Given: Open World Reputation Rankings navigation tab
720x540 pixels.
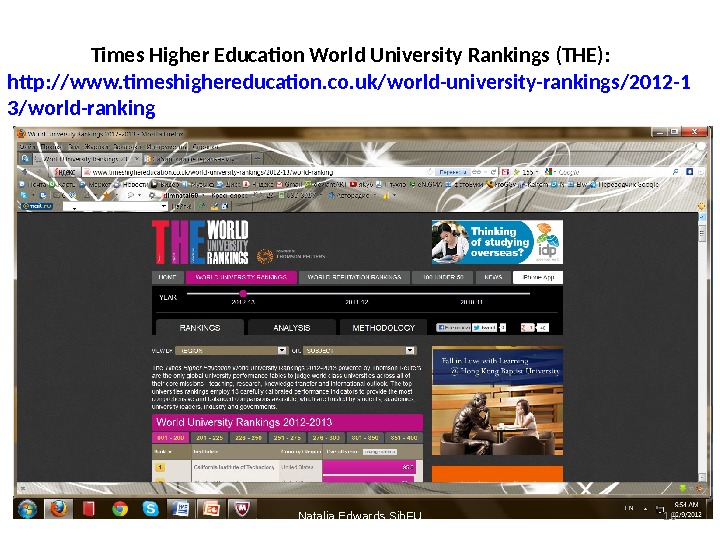Looking at the screenshot, I should point(354,277).
